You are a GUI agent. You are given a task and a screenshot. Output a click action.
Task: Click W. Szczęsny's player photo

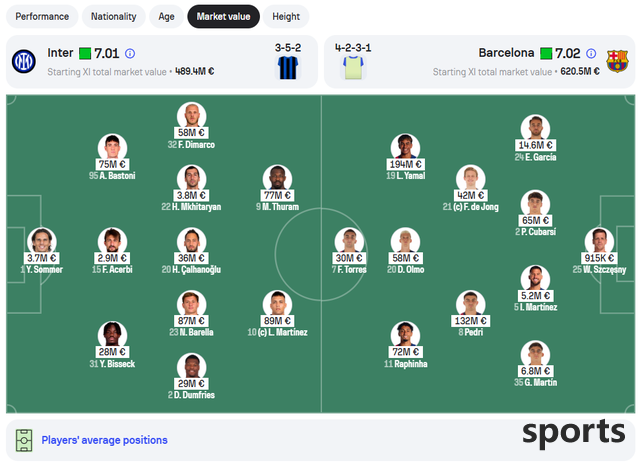click(x=599, y=240)
